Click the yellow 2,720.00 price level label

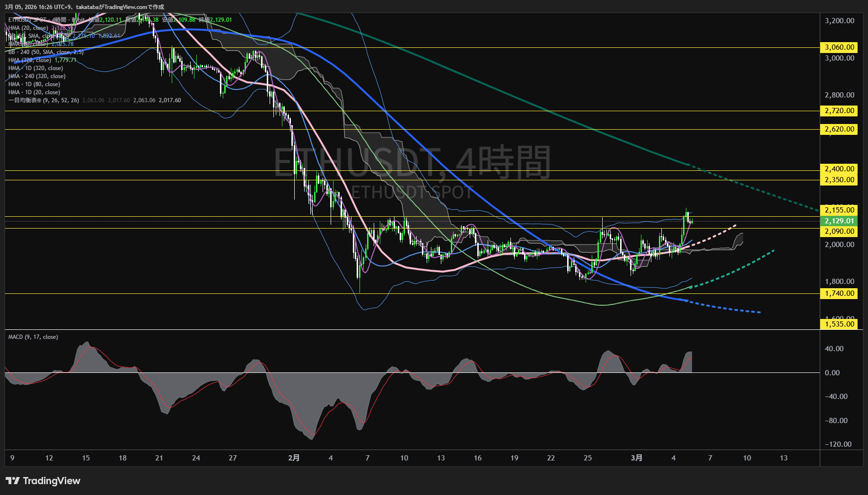pyautogui.click(x=839, y=111)
